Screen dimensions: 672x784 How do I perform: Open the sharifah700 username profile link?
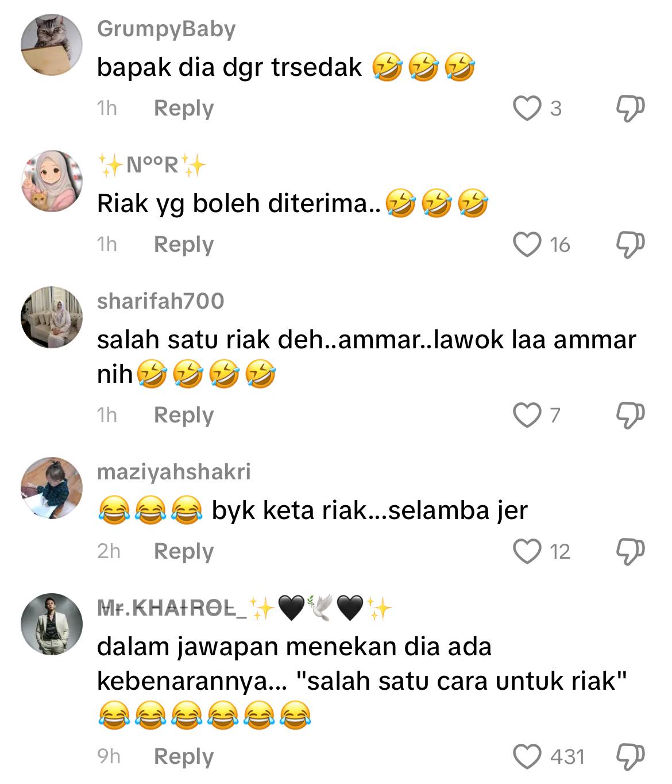tap(160, 301)
